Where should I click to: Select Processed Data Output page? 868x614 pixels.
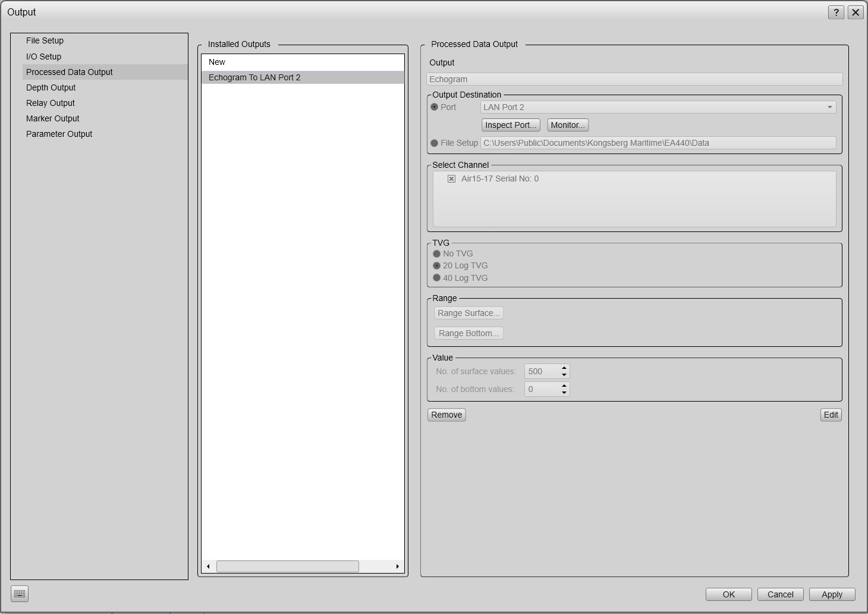click(105, 72)
